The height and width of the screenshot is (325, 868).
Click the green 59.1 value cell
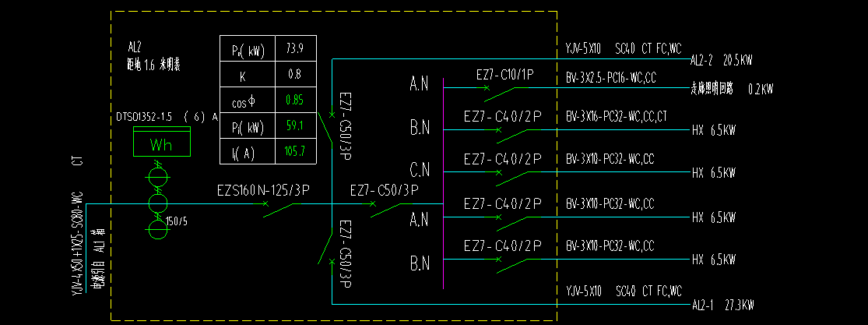coord(295,125)
